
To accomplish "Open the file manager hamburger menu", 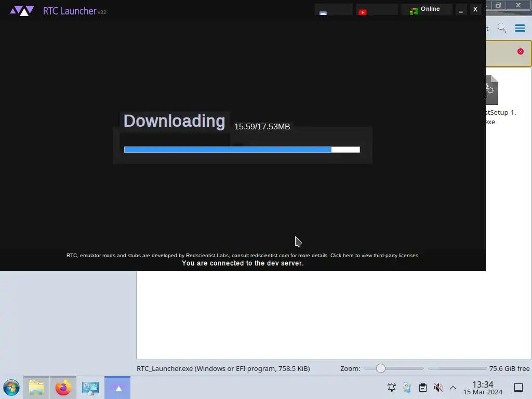I will (x=520, y=28).
